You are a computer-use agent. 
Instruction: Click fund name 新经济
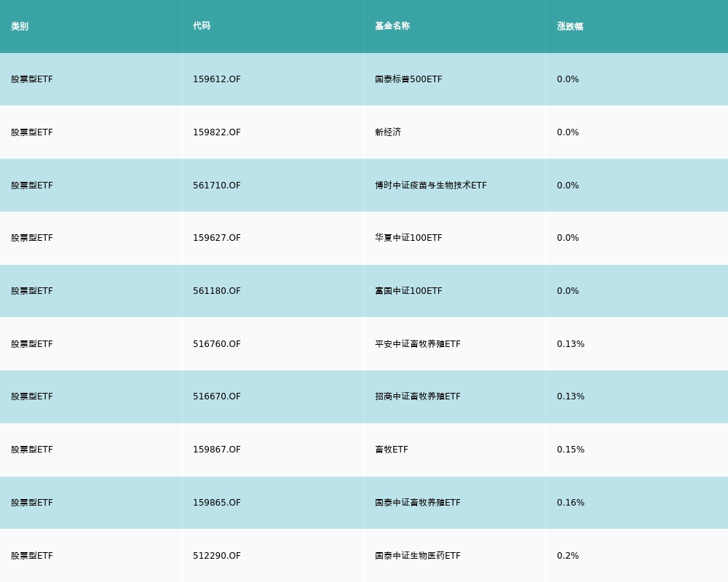click(x=388, y=132)
